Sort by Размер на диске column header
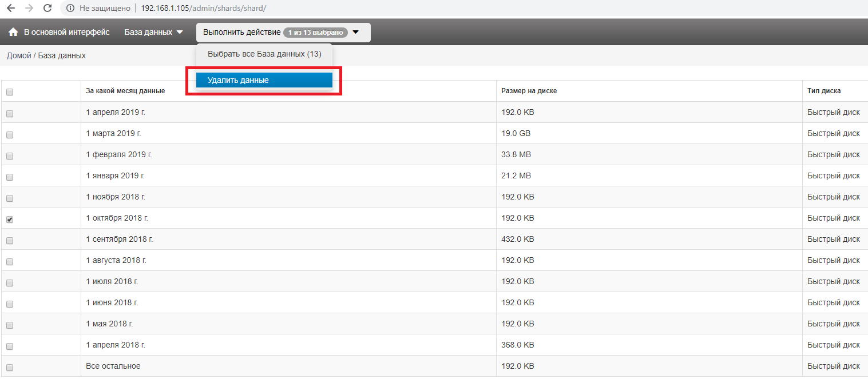This screenshot has width=868, height=379. click(x=529, y=91)
